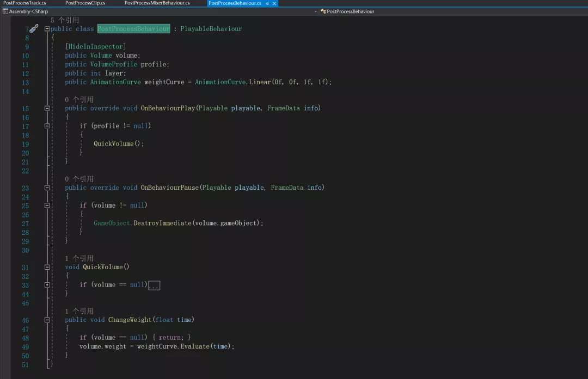Image resolution: width=588 pixels, height=379 pixels.
Task: Collapse the QuickVolume method body
Action: [x=47, y=266]
